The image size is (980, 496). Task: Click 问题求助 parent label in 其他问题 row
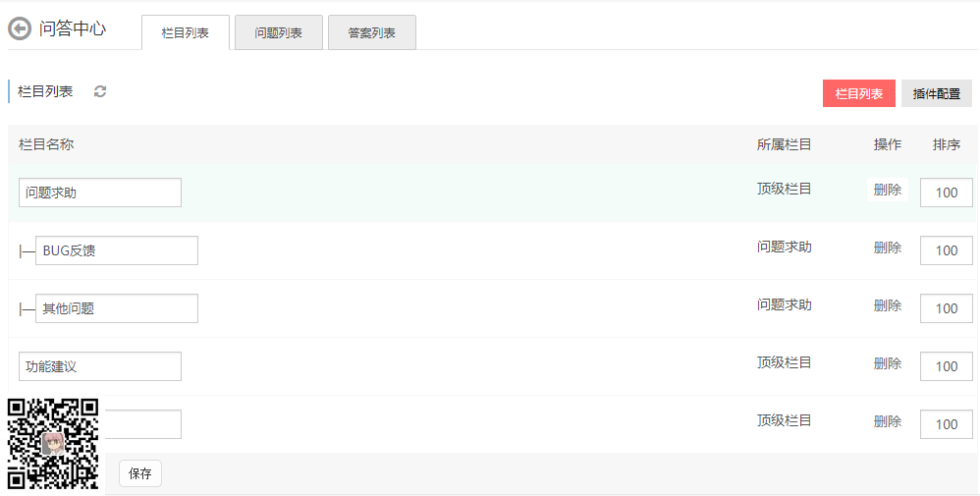pos(784,304)
